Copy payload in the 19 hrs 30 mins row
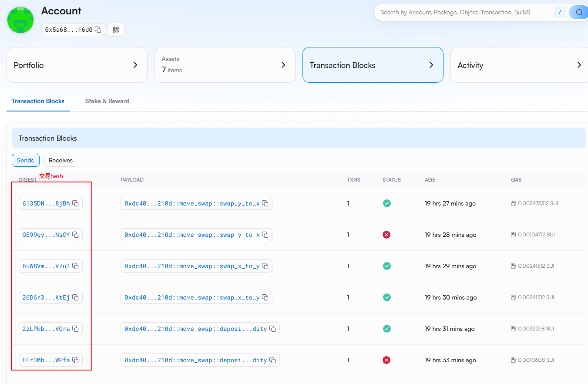This screenshot has width=588, height=384. coord(265,297)
